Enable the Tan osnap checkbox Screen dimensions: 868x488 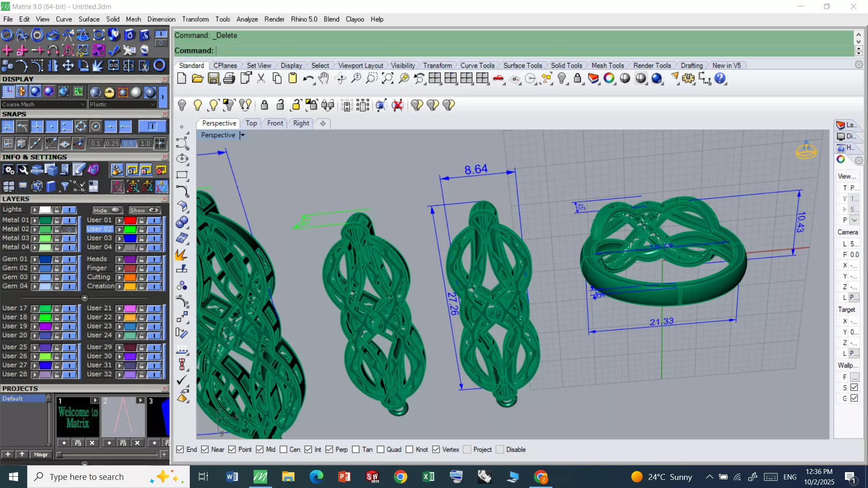[x=356, y=450]
